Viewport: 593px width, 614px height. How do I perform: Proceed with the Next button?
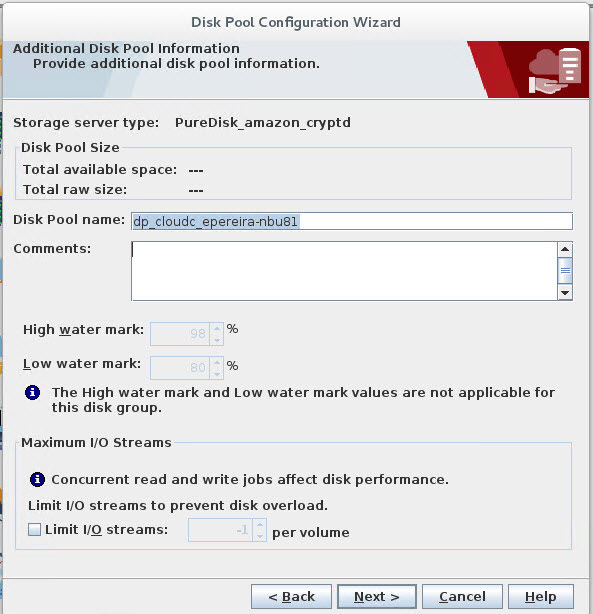377,596
